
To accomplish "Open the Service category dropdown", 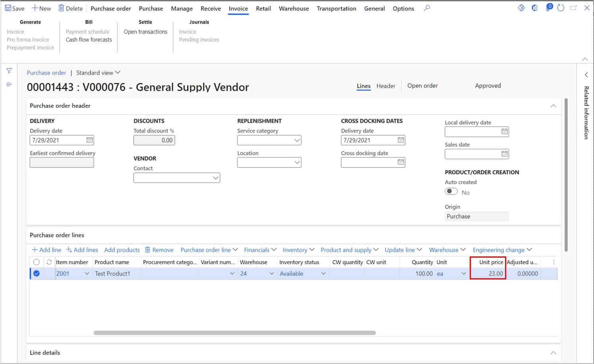I will coord(297,140).
